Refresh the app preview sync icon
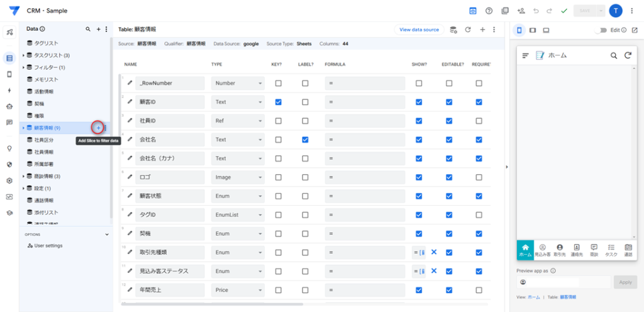644x312 pixels. click(628, 55)
